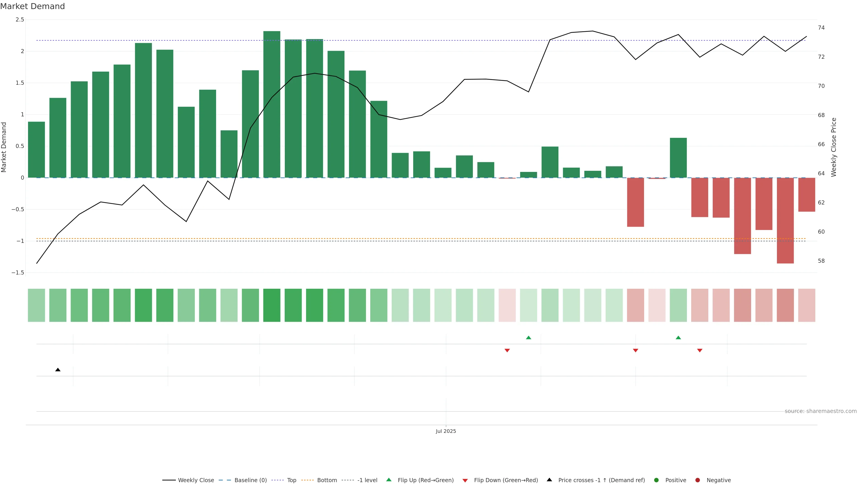The height and width of the screenshot is (488, 868).
Task: Click the second green Flip Up triangle
Action: tap(678, 338)
